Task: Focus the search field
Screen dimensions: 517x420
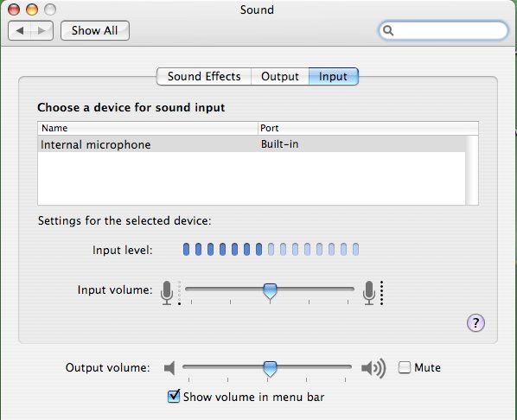Action: (444, 30)
